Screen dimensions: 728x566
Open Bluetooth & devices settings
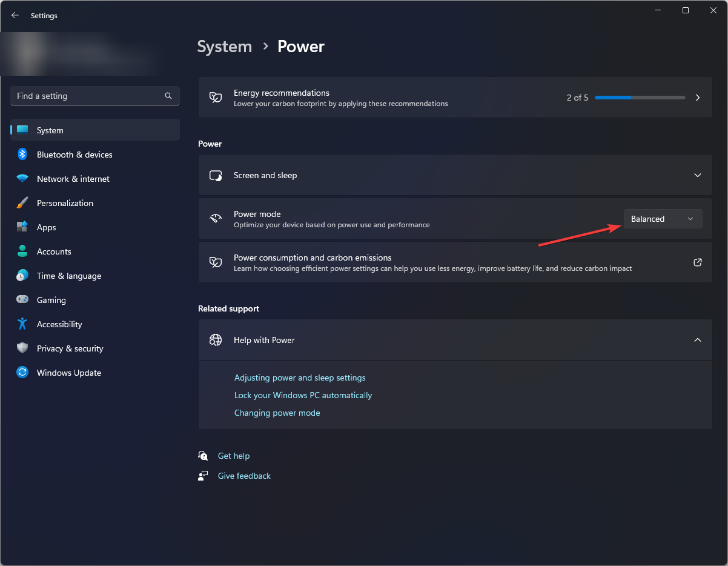pyautogui.click(x=95, y=155)
